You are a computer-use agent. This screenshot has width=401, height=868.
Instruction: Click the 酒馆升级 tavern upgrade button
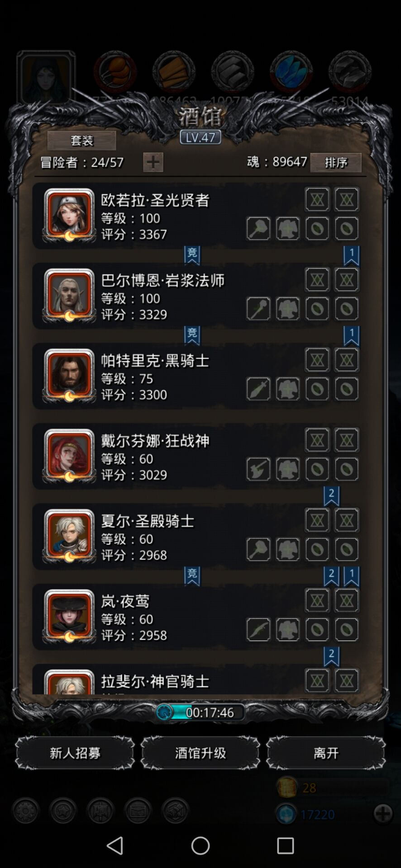tap(200, 753)
